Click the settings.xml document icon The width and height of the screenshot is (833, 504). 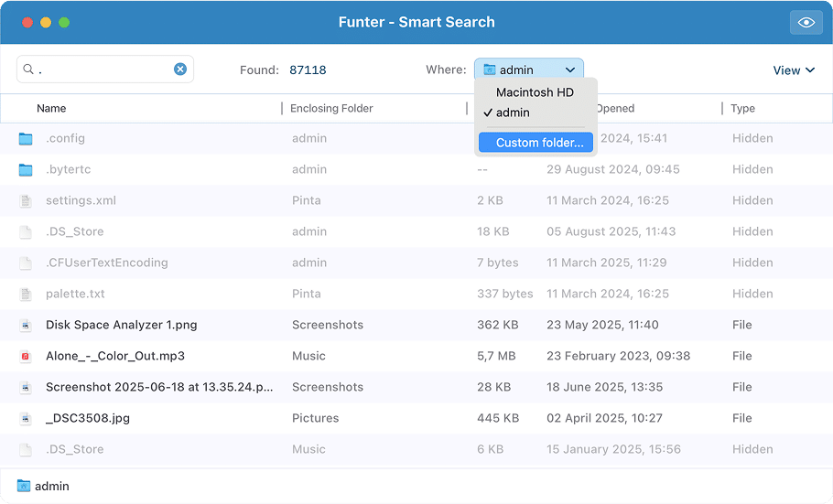pos(26,200)
